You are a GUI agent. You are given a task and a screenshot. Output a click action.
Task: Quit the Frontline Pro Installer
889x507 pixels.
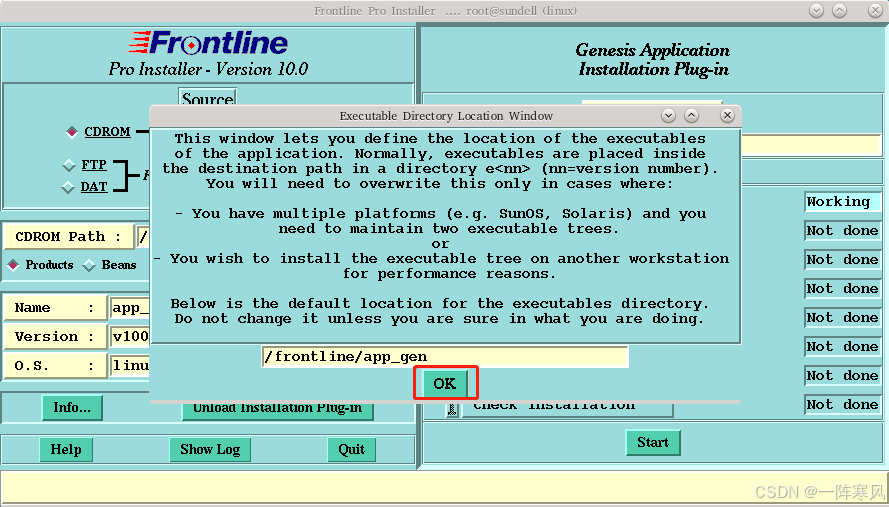click(x=352, y=450)
